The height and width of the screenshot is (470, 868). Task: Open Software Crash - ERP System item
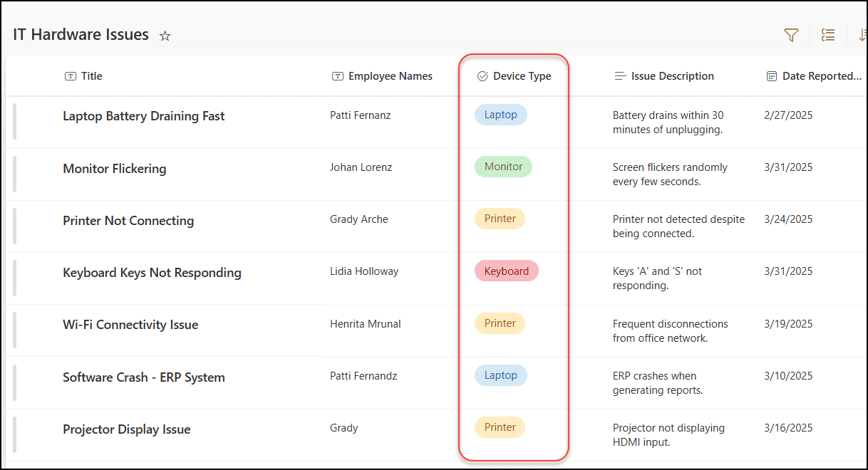(x=144, y=377)
